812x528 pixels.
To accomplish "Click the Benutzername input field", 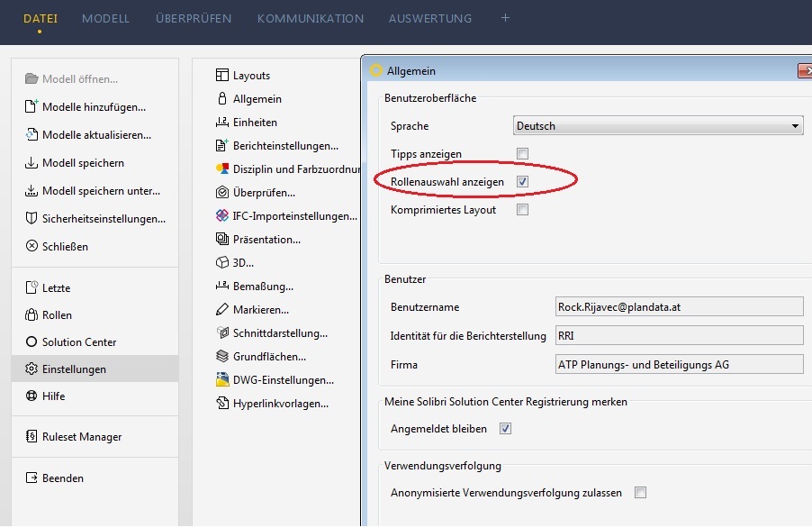I will pyautogui.click(x=680, y=307).
